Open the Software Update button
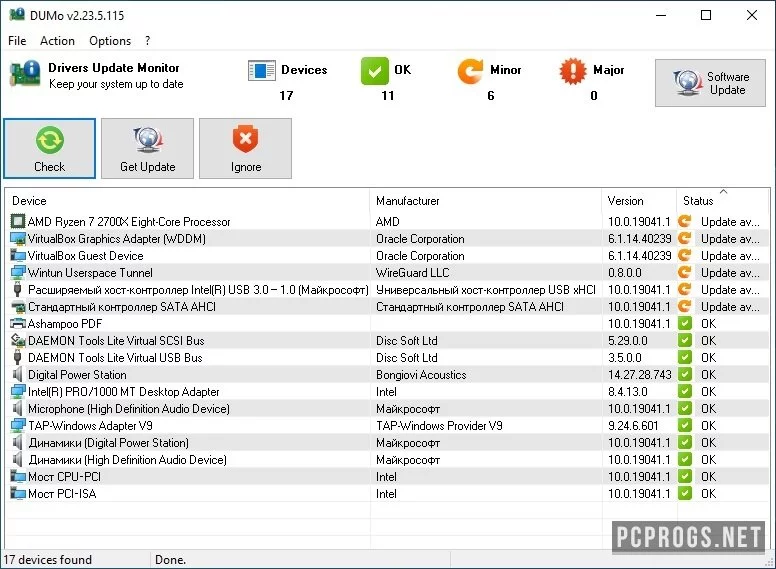Viewport: 776px width, 569px height. 710,83
